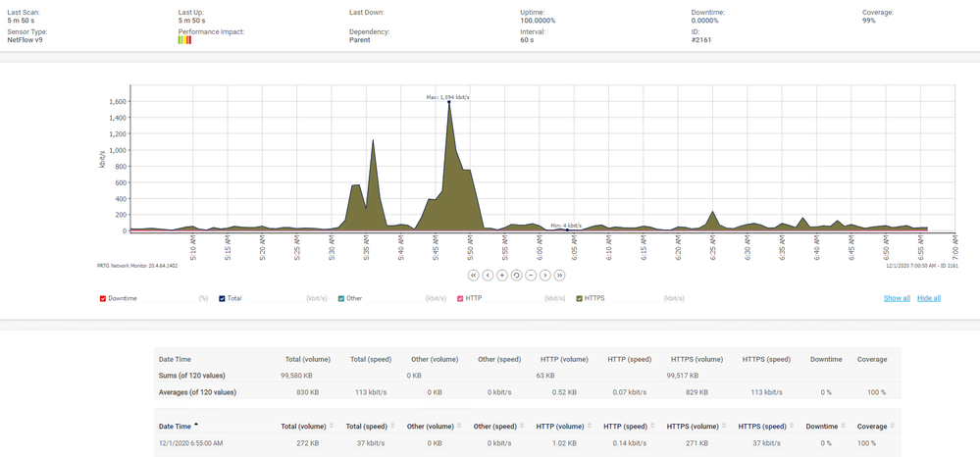Zoom in on the graph
The image size is (980, 457).
click(502, 276)
